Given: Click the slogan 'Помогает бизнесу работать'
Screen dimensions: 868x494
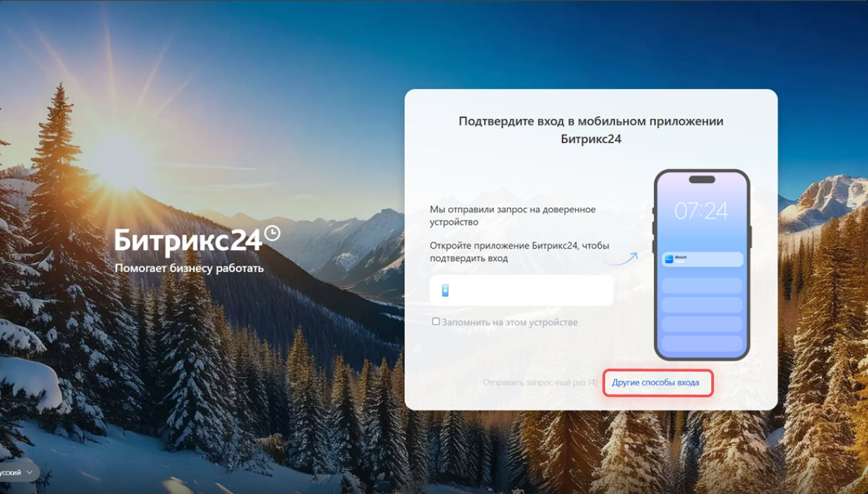Looking at the screenshot, I should click(189, 269).
